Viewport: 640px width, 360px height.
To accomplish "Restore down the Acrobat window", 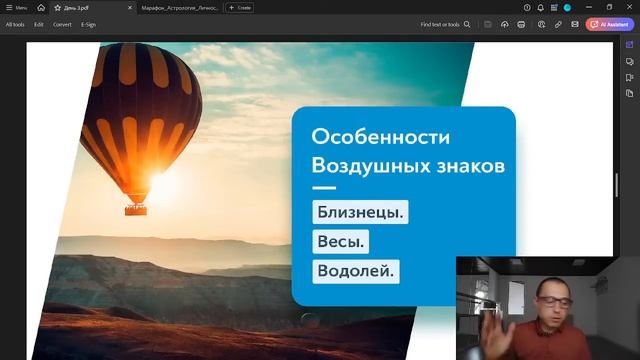I will (x=609, y=7).
